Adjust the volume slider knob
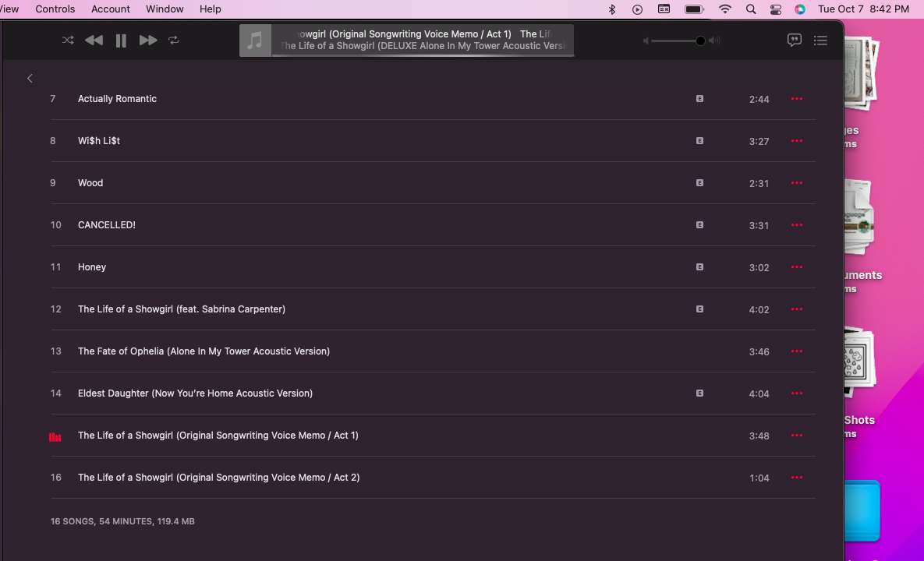Viewport: 924px width, 561px height. pos(700,41)
